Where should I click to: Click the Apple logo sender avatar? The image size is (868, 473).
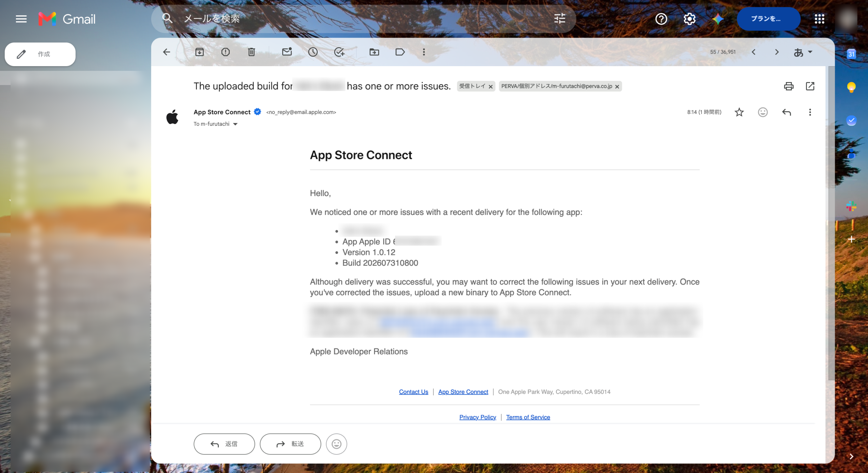point(172,117)
